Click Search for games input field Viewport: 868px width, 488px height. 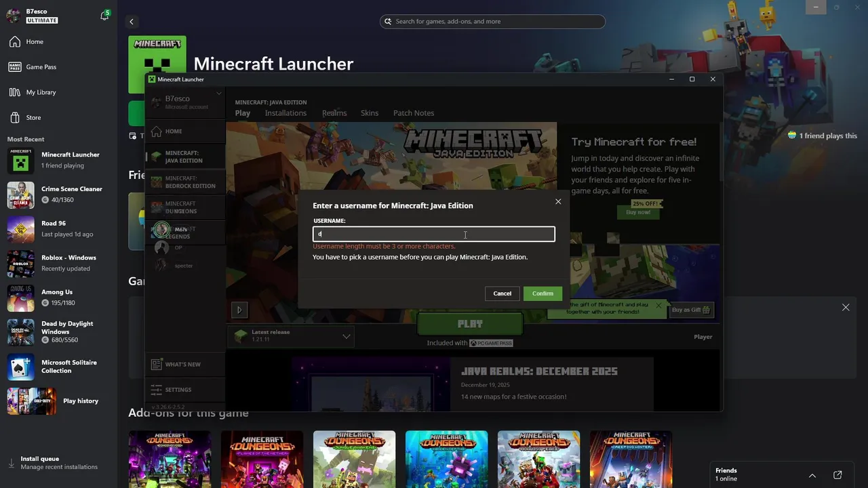point(492,22)
